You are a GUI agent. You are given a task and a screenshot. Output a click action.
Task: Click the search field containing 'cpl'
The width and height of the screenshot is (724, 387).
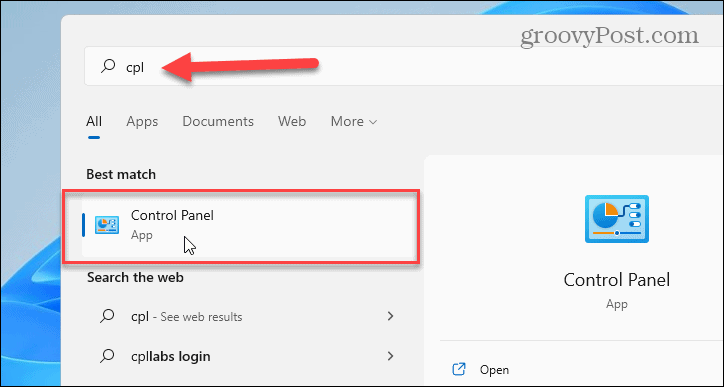(404, 67)
